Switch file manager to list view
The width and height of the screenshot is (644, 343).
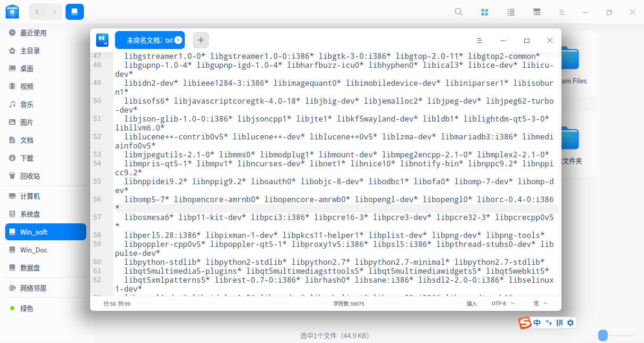[x=511, y=12]
